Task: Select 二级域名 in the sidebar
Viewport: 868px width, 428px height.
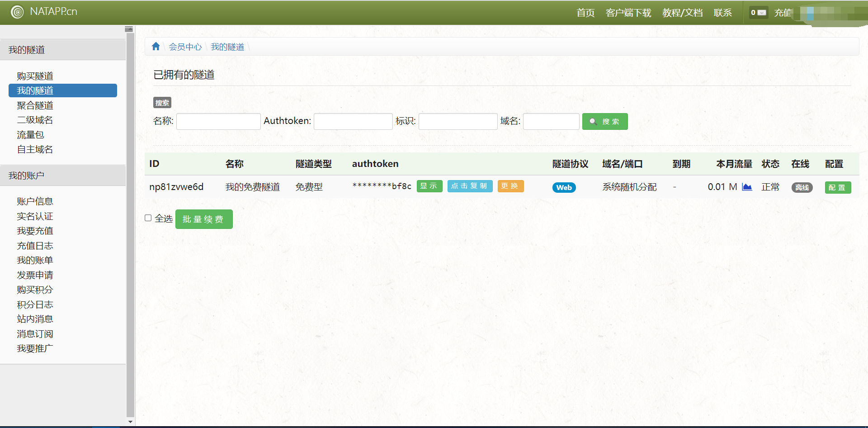Action: click(35, 120)
